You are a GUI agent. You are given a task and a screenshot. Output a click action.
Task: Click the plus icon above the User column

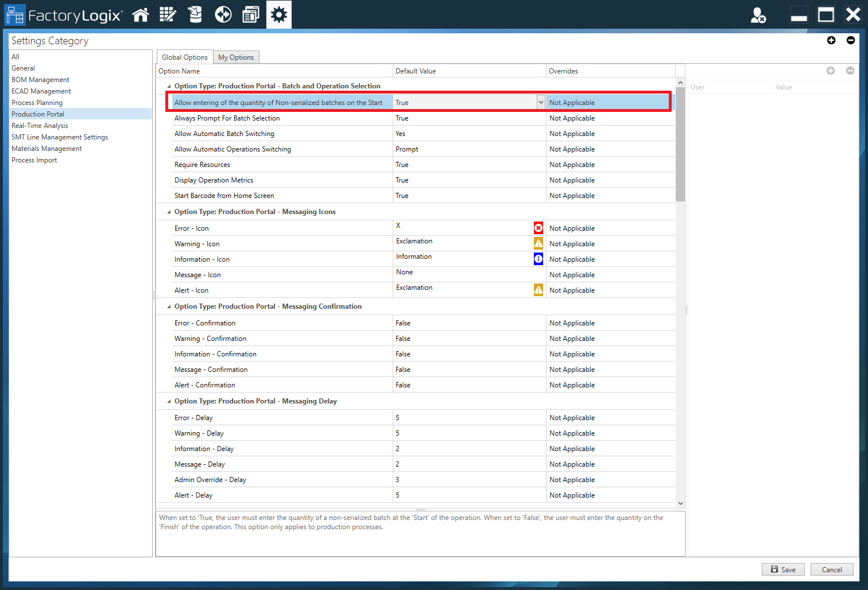click(x=831, y=71)
